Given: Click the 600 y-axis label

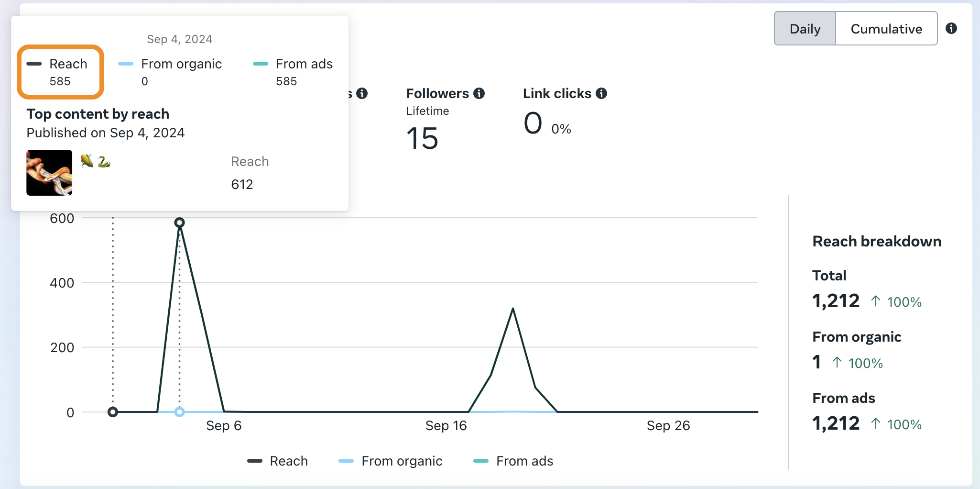Looking at the screenshot, I should point(62,219).
